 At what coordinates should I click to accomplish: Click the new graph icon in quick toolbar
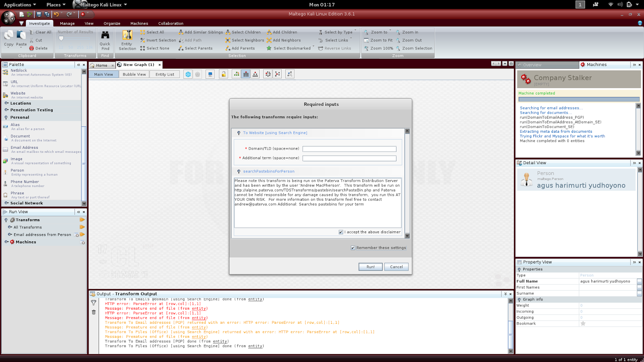pos(22,14)
